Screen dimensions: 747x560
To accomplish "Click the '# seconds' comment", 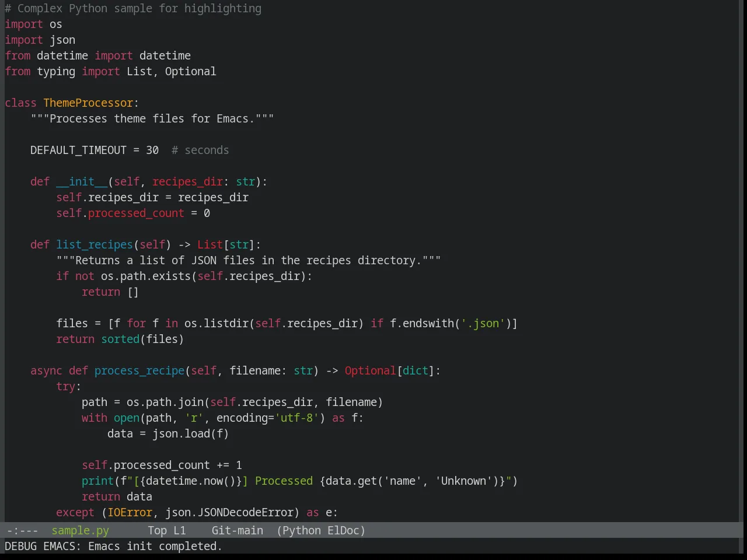I will pos(200,150).
